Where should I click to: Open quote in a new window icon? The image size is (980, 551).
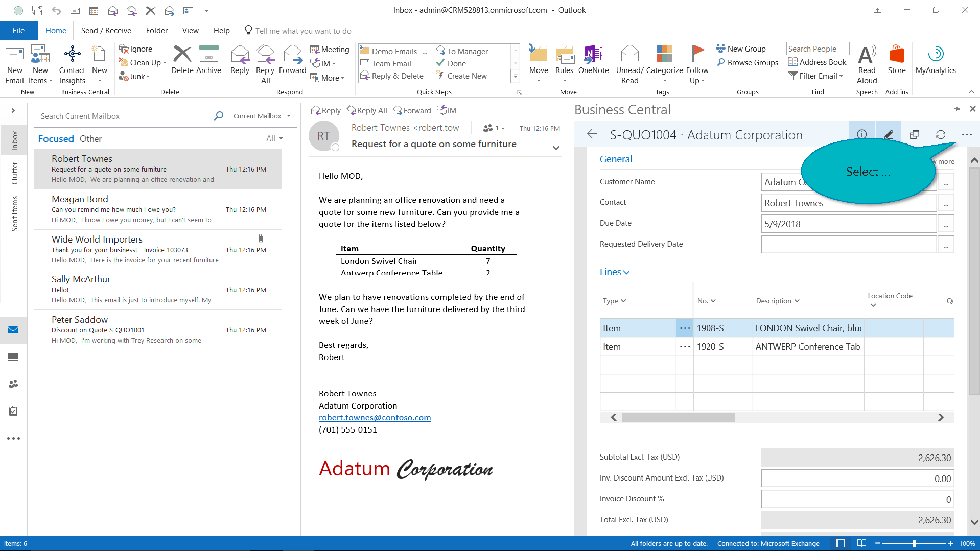point(914,134)
